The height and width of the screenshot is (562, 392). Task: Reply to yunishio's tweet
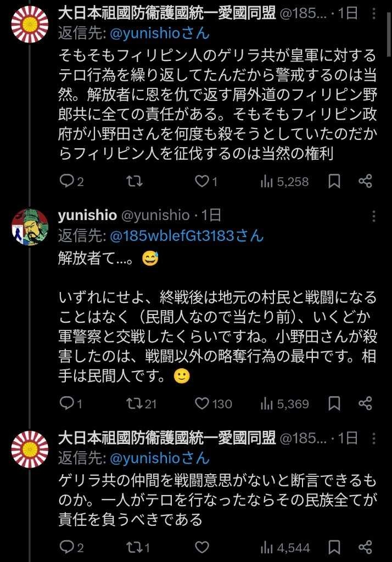pos(66,404)
